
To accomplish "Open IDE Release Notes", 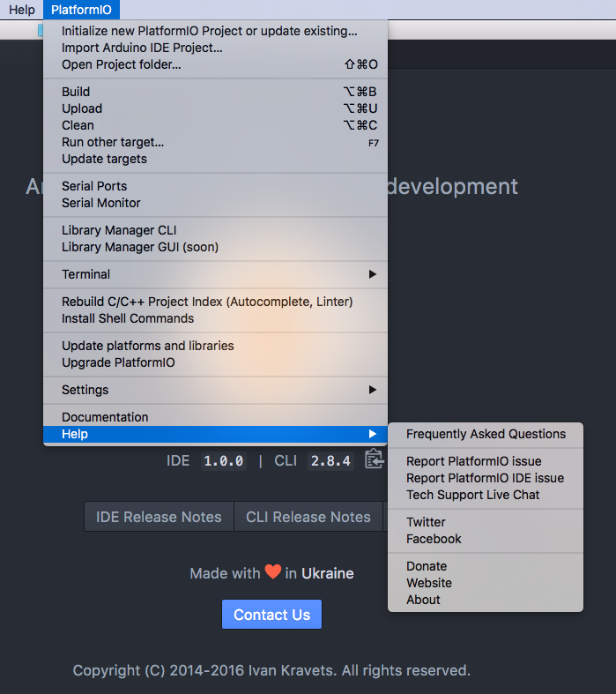I will 159,517.
